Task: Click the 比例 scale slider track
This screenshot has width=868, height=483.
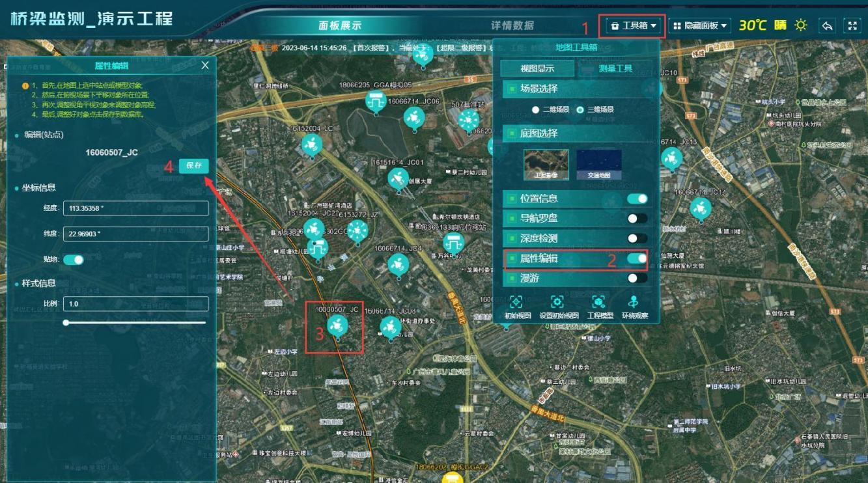Action: [135, 322]
